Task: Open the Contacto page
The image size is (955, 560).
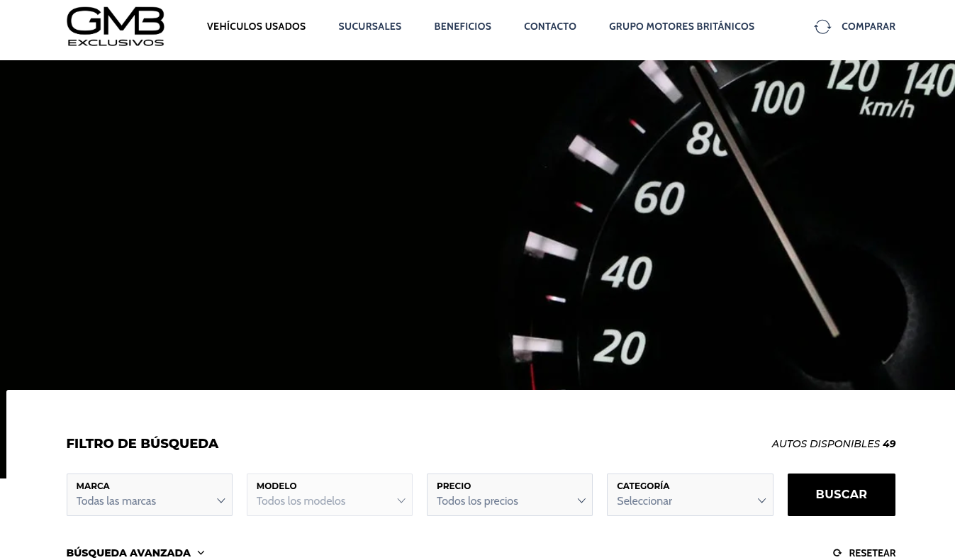Action: coord(549,26)
